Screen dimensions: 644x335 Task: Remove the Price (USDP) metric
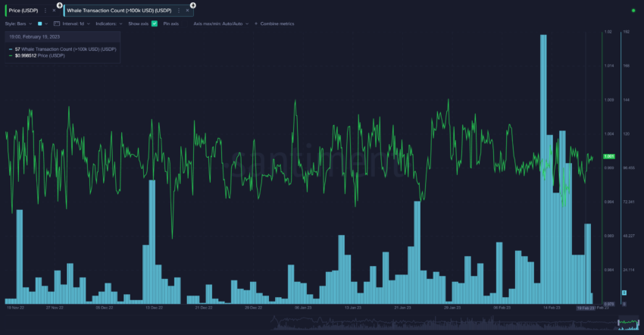[x=54, y=11]
